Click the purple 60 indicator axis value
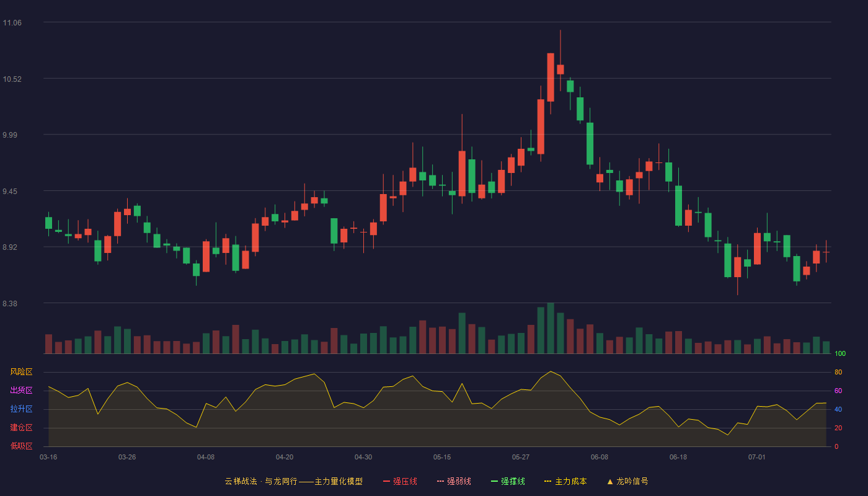The image size is (868, 496). pos(838,391)
